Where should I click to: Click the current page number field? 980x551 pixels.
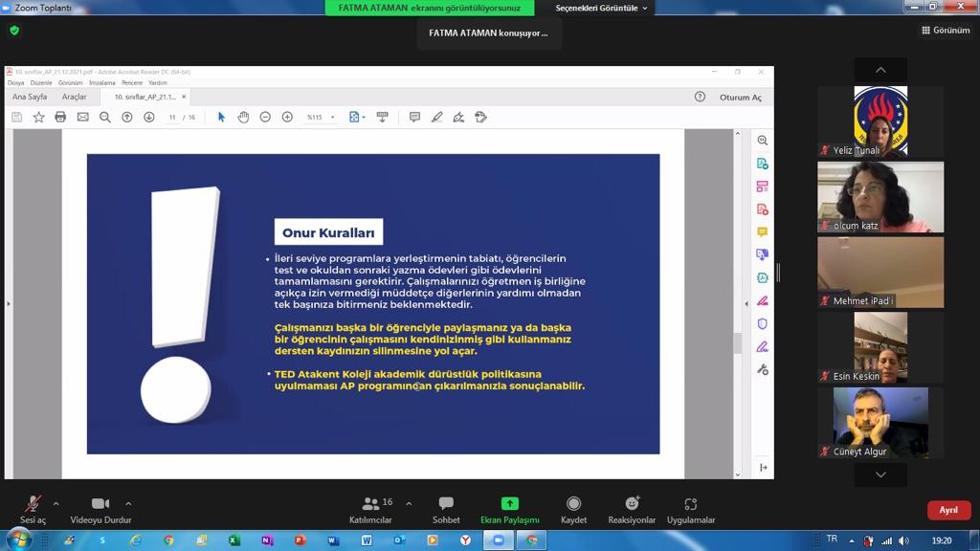coord(172,118)
